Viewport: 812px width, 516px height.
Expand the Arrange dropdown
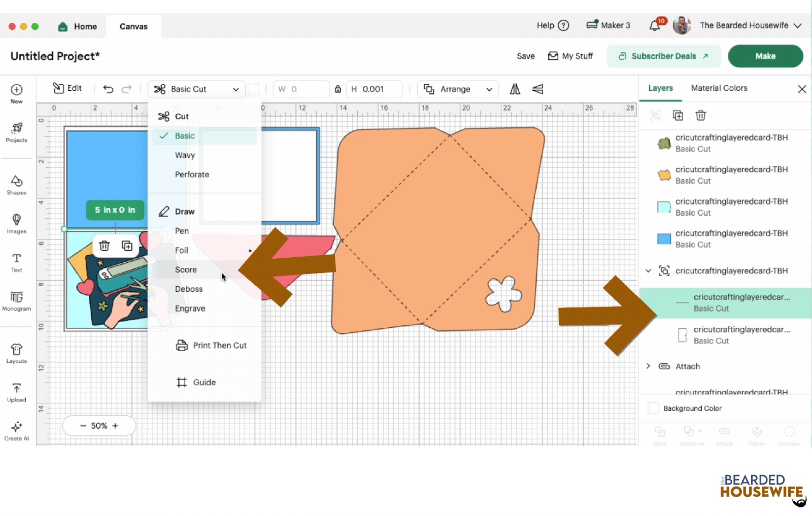tap(458, 89)
